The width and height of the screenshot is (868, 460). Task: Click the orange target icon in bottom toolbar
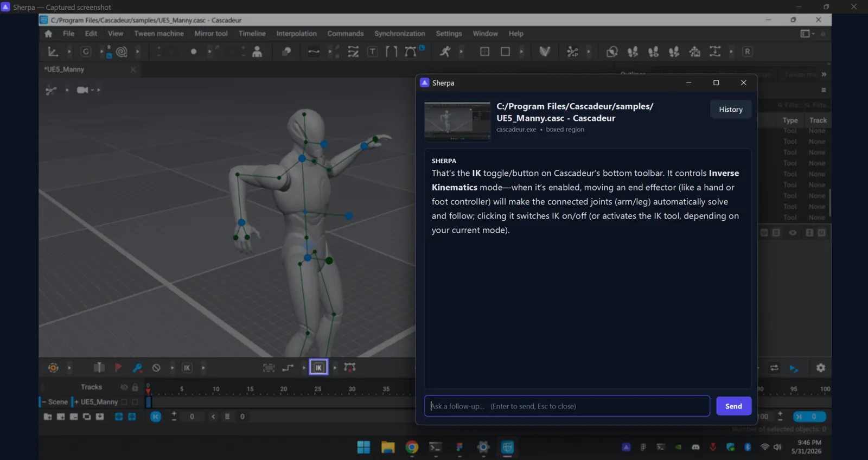tap(53, 368)
